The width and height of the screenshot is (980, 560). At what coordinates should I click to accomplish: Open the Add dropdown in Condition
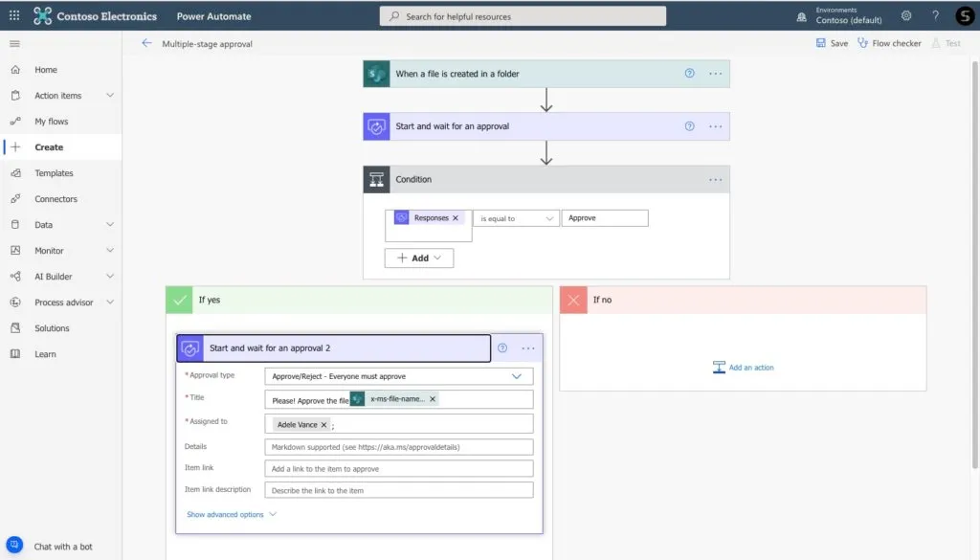[419, 258]
